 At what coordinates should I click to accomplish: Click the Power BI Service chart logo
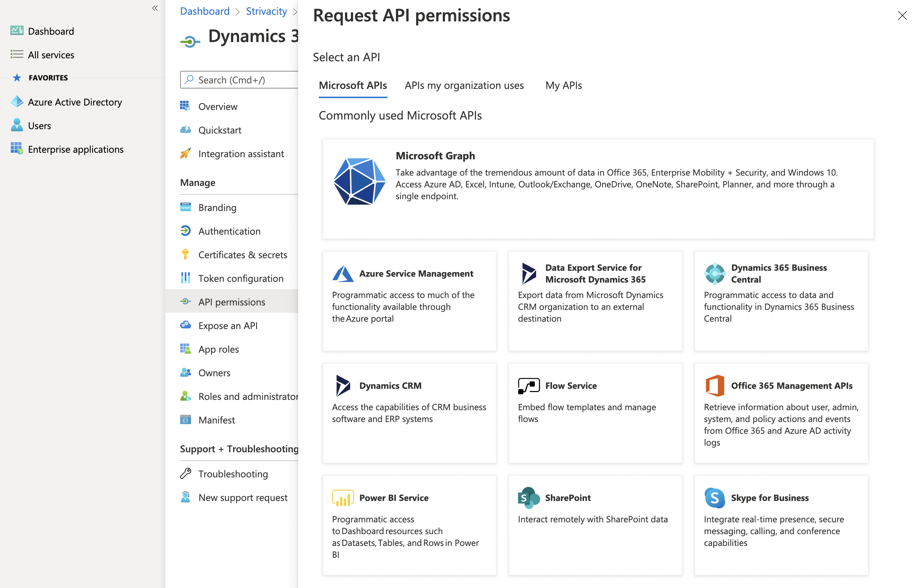point(343,498)
